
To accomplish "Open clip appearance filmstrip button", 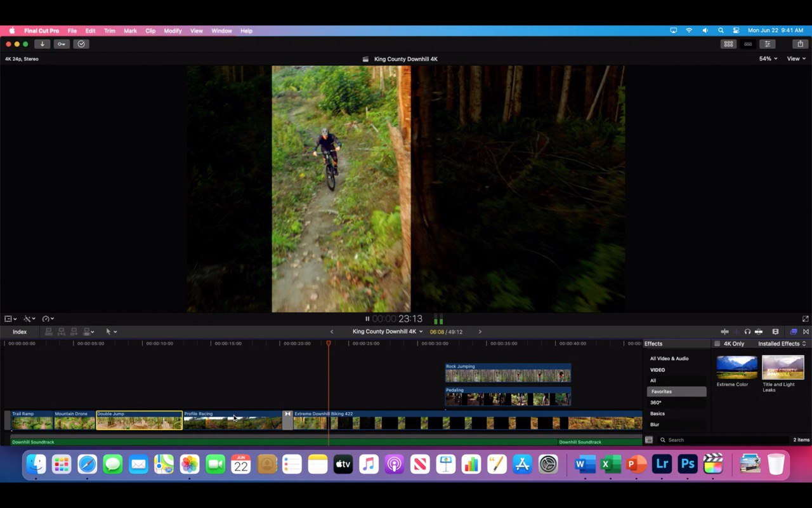I will (x=775, y=331).
